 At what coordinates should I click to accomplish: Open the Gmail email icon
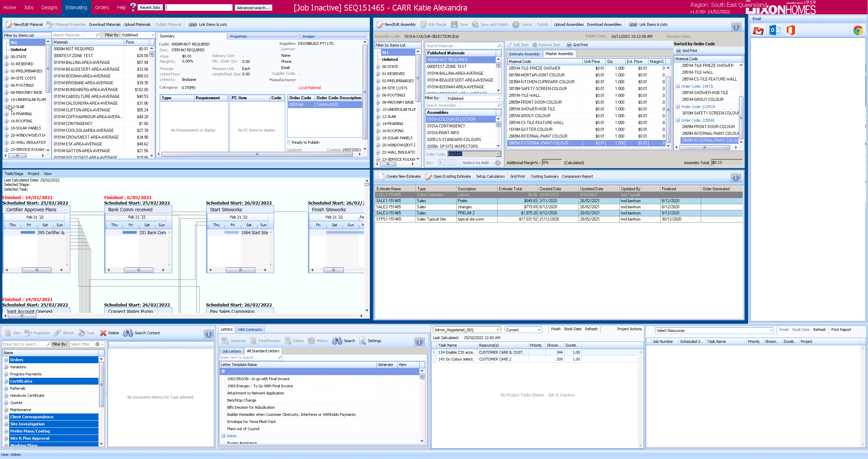[x=758, y=31]
